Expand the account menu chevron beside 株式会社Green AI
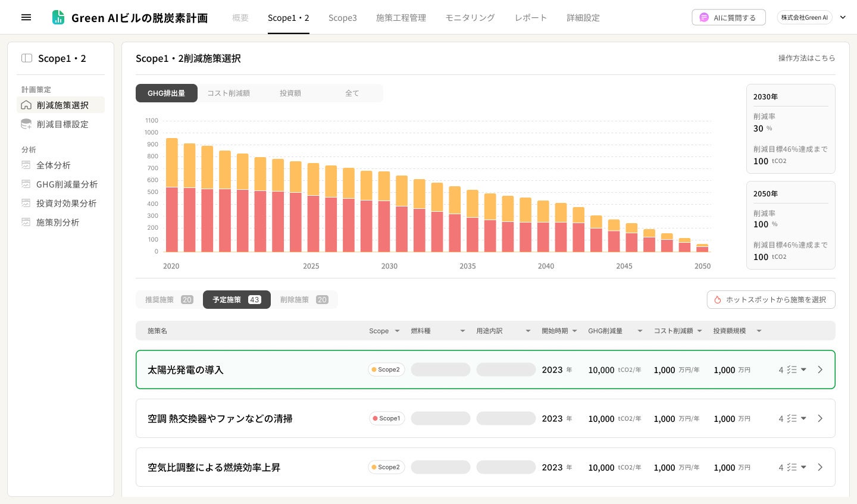This screenshot has width=857, height=504. click(x=843, y=17)
